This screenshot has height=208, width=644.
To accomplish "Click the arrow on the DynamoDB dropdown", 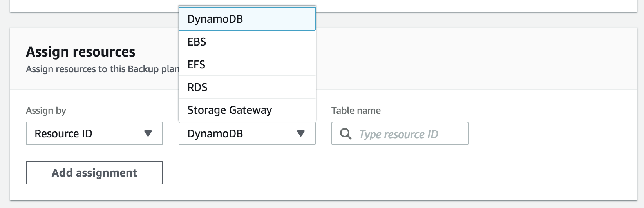I will [301, 133].
